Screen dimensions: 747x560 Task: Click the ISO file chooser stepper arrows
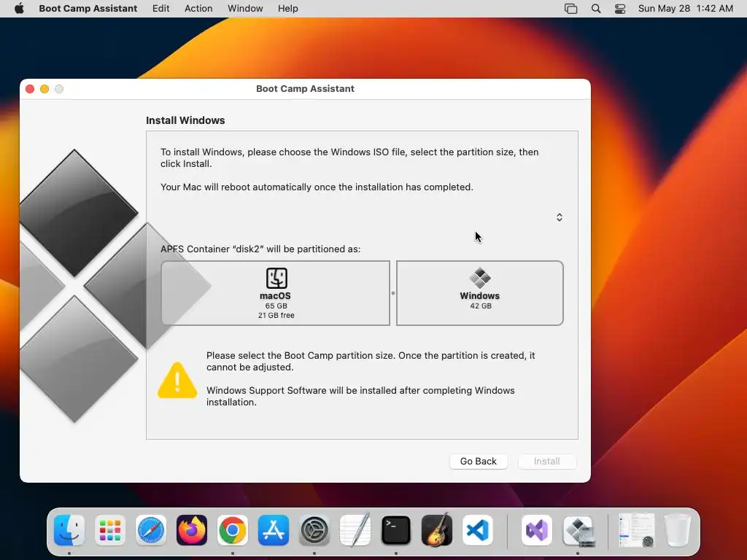click(x=560, y=217)
